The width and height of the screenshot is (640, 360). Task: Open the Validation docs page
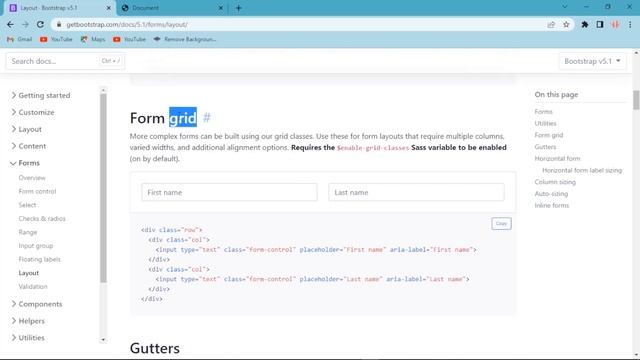33,287
